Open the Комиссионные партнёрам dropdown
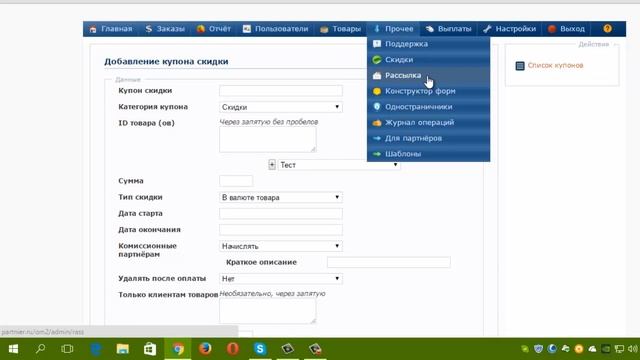 tap(281, 246)
